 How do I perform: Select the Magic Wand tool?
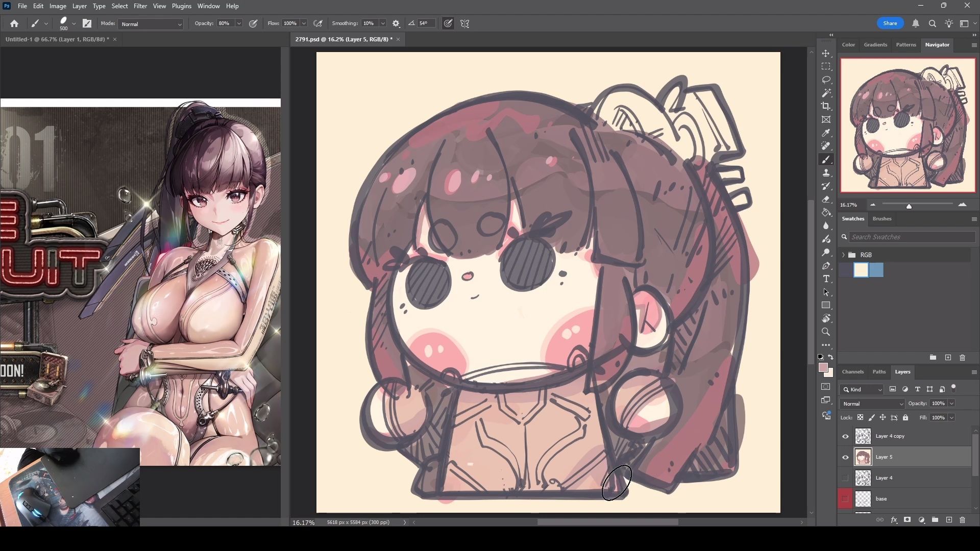click(x=826, y=93)
